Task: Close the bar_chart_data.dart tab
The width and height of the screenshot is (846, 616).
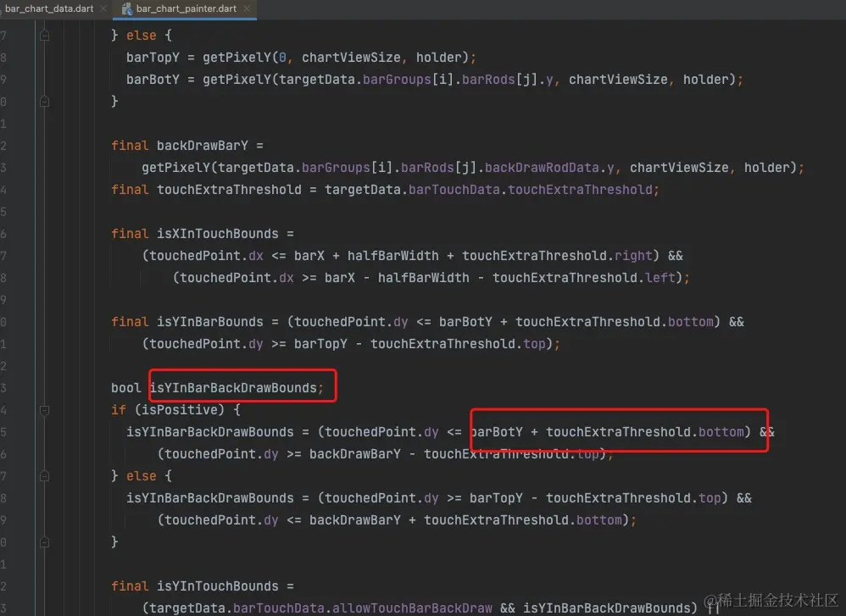Action: pyautogui.click(x=103, y=8)
